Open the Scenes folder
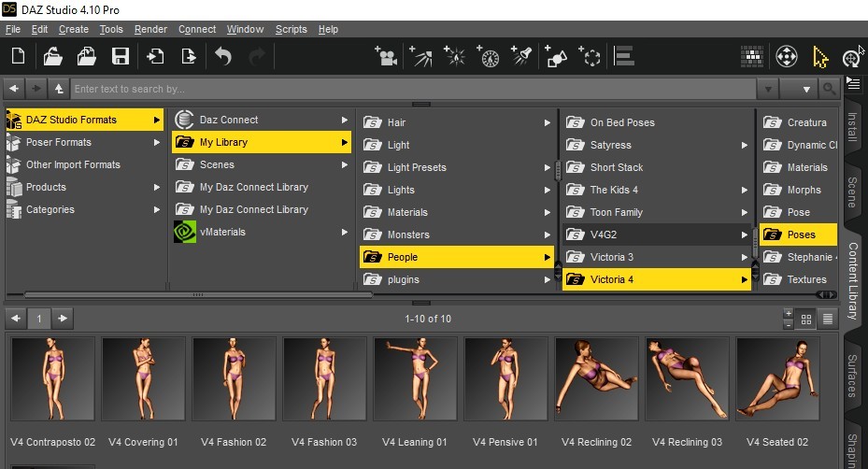This screenshot has width=868, height=469. tap(262, 164)
